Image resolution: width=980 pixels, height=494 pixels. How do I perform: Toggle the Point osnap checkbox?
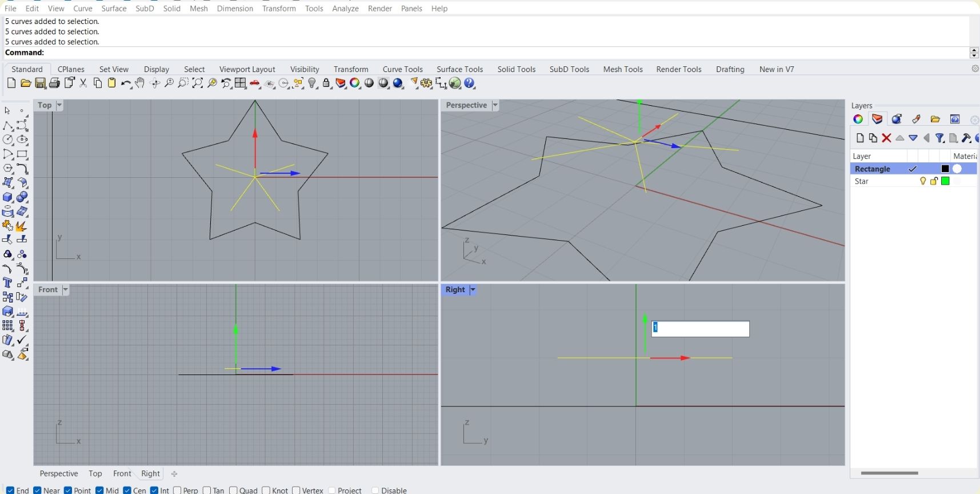coord(68,490)
